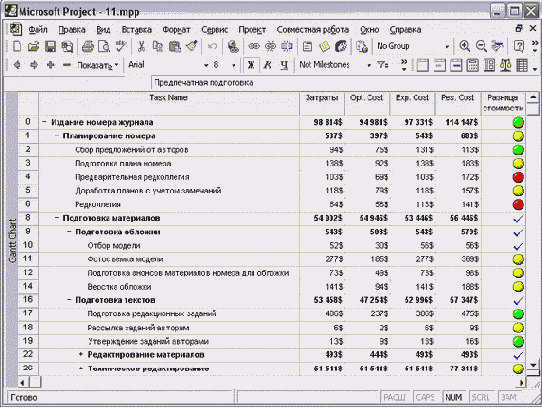Click the Undo arrow icon

click(212, 46)
